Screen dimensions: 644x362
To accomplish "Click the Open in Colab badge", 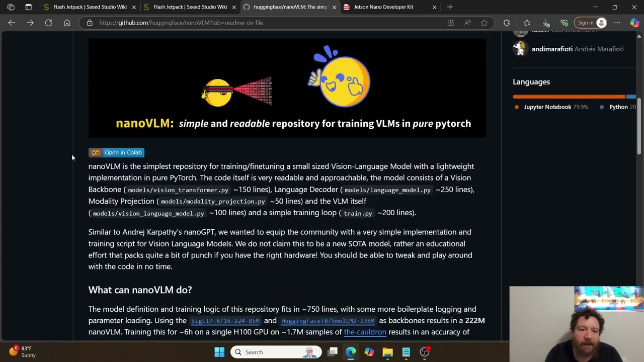I will click(117, 152).
